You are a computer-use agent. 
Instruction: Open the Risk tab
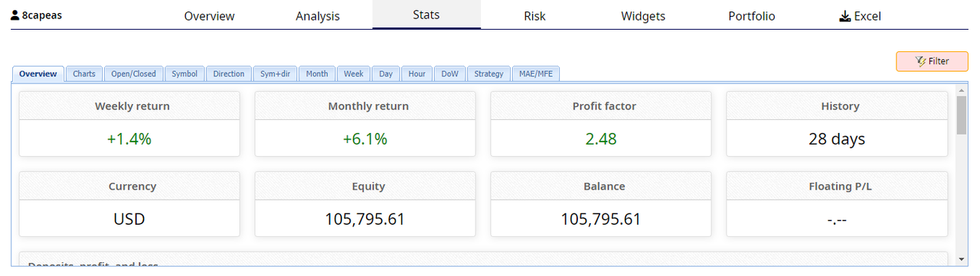[535, 15]
